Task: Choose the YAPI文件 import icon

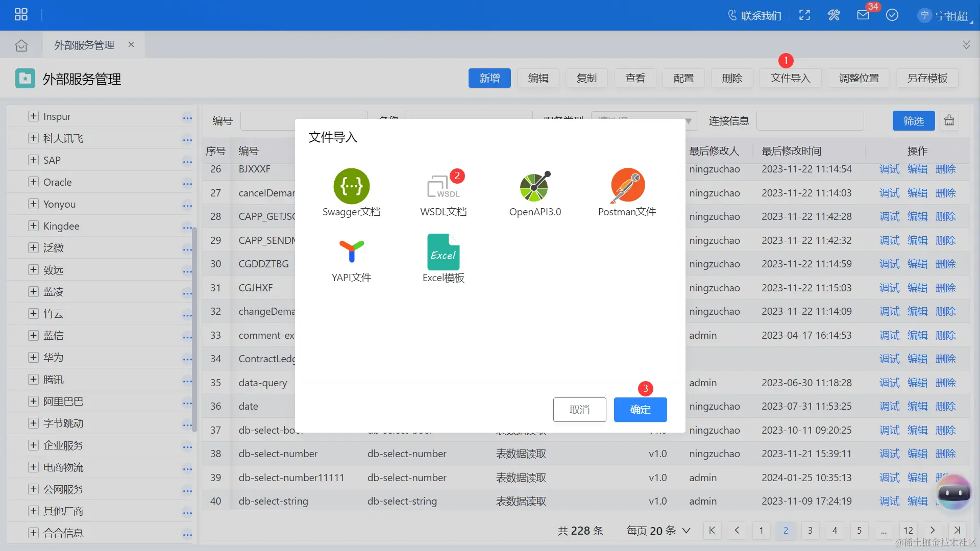Action: (351, 252)
